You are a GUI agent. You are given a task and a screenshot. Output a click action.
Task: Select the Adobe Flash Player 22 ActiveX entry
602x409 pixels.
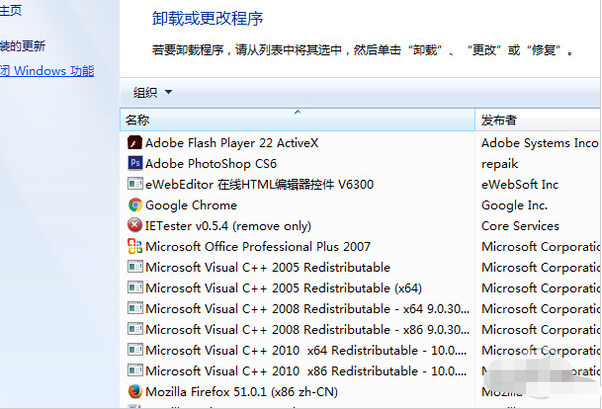coord(232,143)
